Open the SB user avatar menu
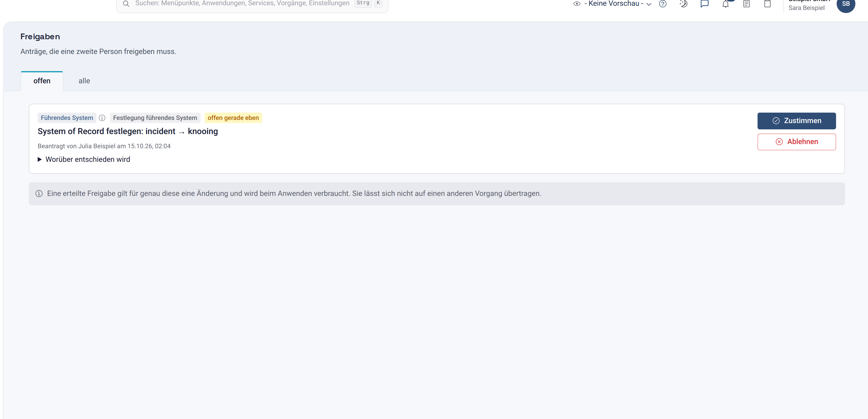The image size is (868, 419). pyautogui.click(x=845, y=4)
